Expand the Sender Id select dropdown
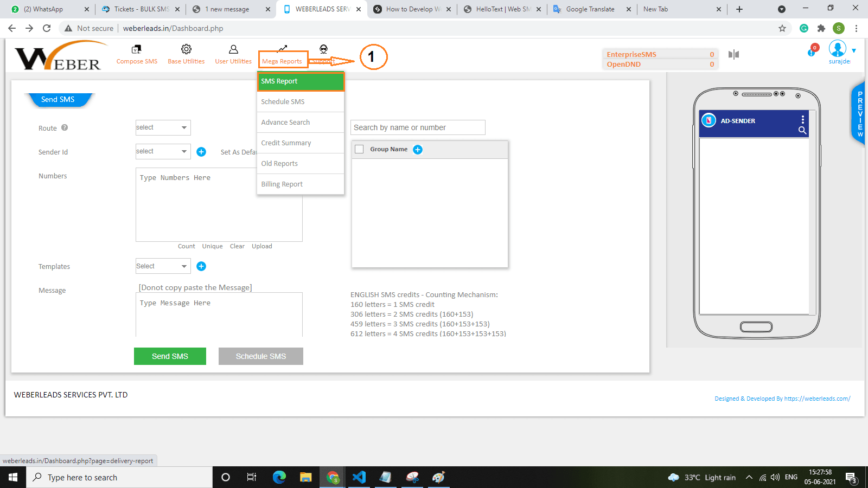 tap(163, 151)
